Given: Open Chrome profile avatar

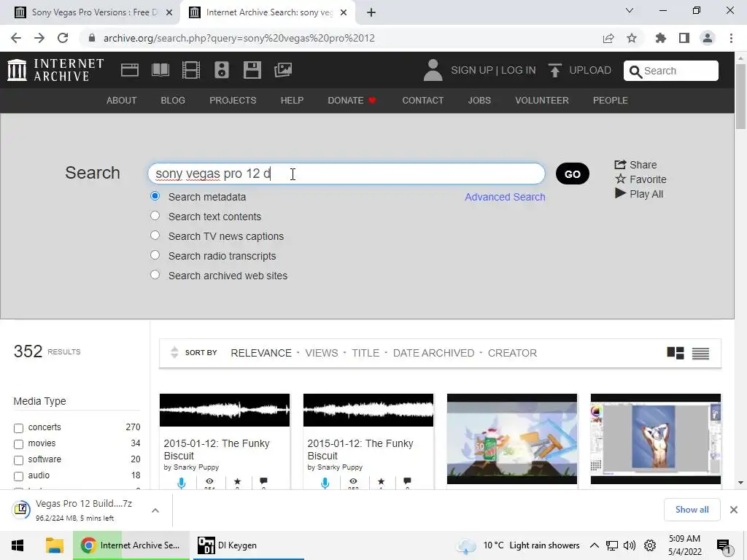Looking at the screenshot, I should coord(708,38).
